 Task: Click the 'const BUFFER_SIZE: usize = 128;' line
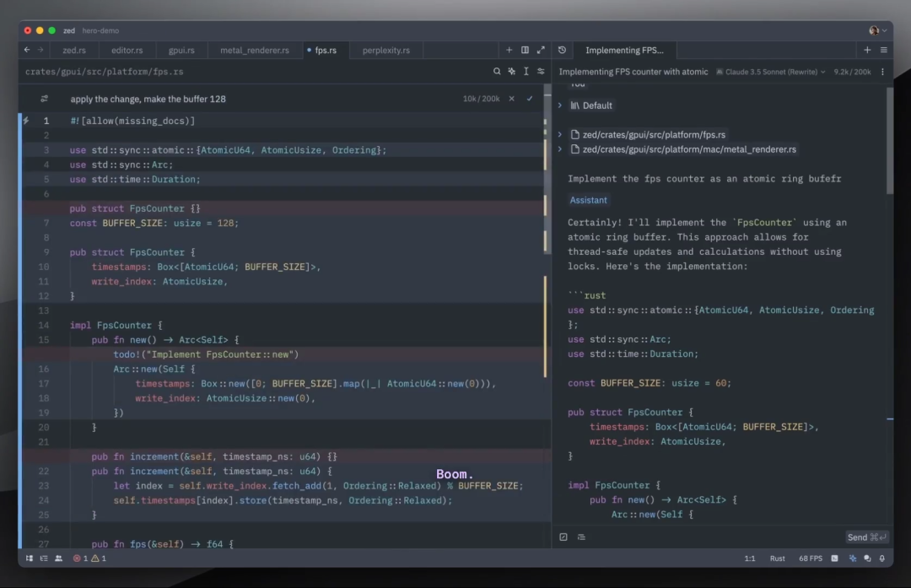click(x=154, y=223)
